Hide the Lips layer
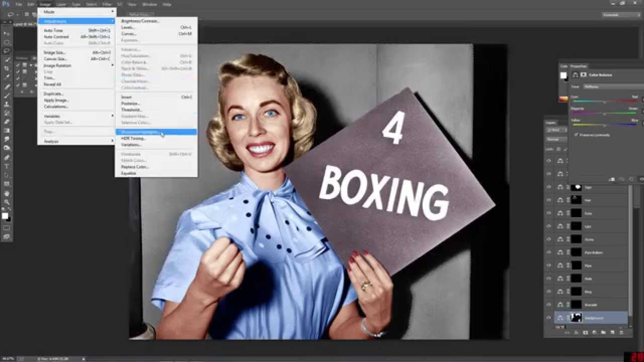The image size is (644, 362). click(x=549, y=226)
